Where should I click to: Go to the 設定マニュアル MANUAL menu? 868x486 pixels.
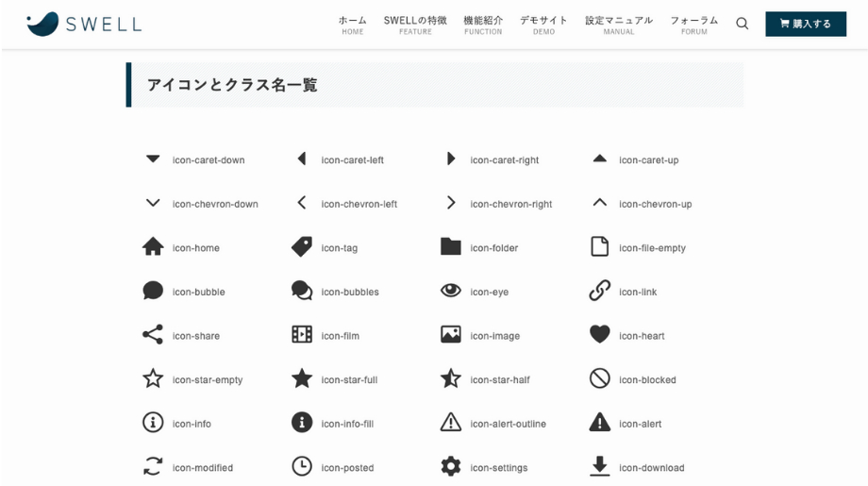coord(618,25)
